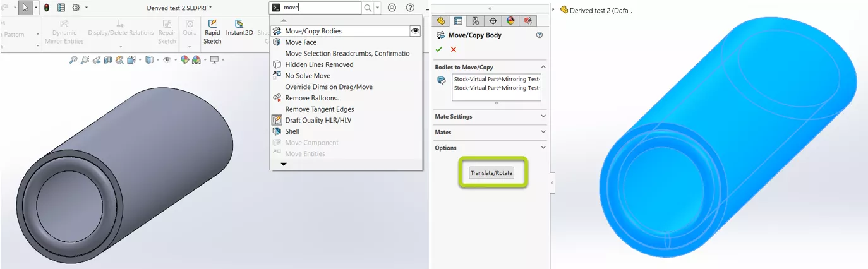This screenshot has width=868, height=269.
Task: Switch to the DisplayManager color sphere tab
Action: pos(510,21)
